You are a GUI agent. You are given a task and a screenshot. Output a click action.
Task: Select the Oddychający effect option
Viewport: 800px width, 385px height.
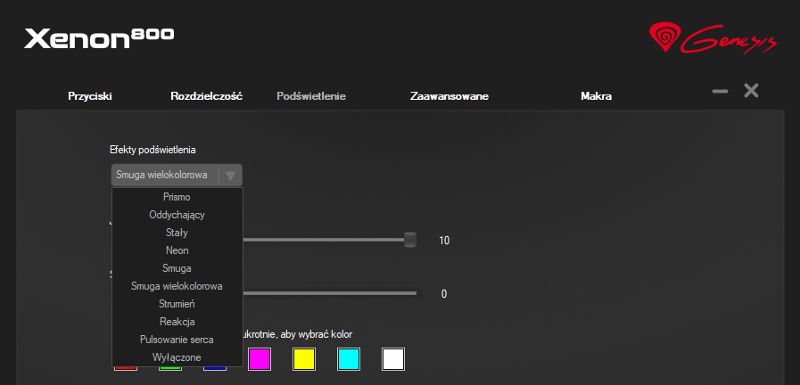click(x=177, y=215)
